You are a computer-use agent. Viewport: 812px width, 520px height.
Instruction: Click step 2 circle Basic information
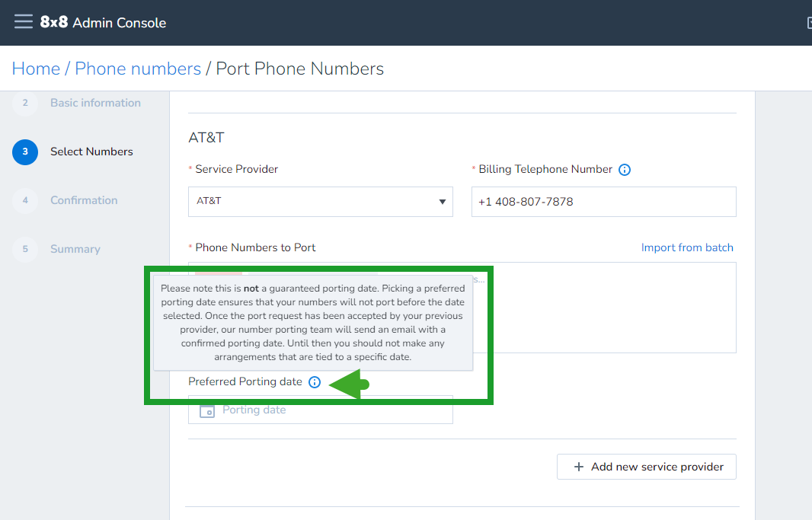[25, 103]
